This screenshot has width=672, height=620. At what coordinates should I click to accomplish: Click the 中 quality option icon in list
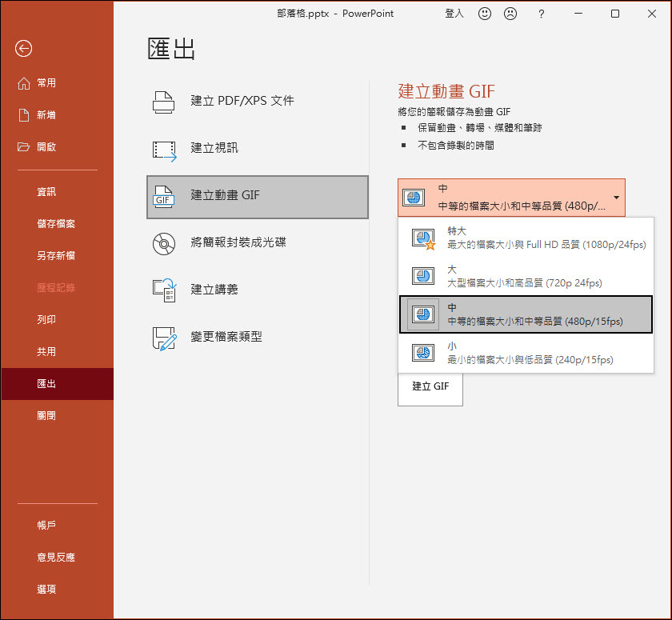click(x=423, y=314)
